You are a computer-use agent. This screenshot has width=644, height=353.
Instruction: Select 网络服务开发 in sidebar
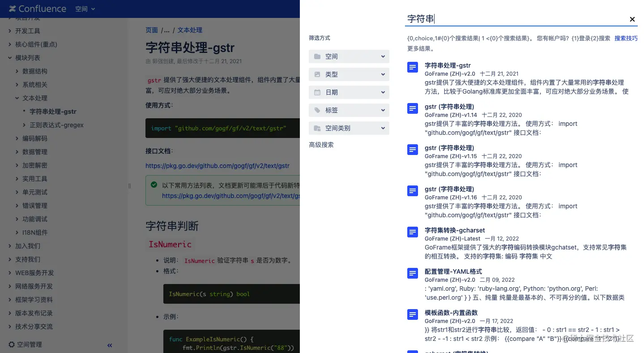click(34, 286)
